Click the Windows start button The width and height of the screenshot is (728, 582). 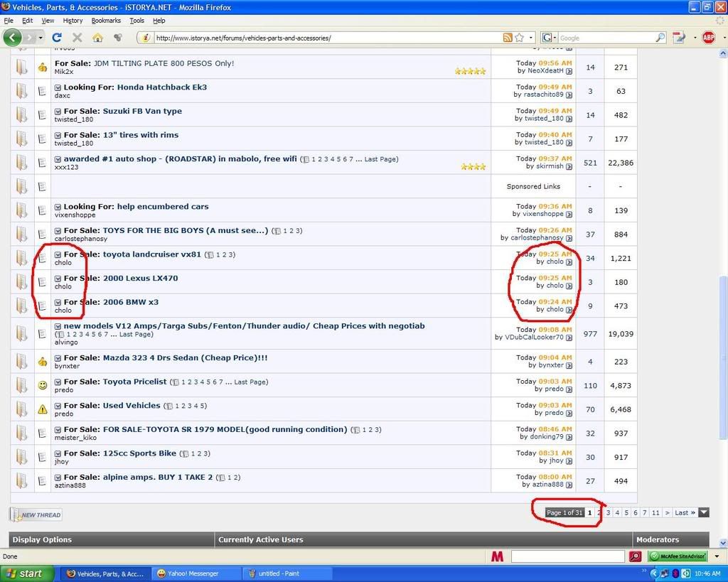coord(26,573)
